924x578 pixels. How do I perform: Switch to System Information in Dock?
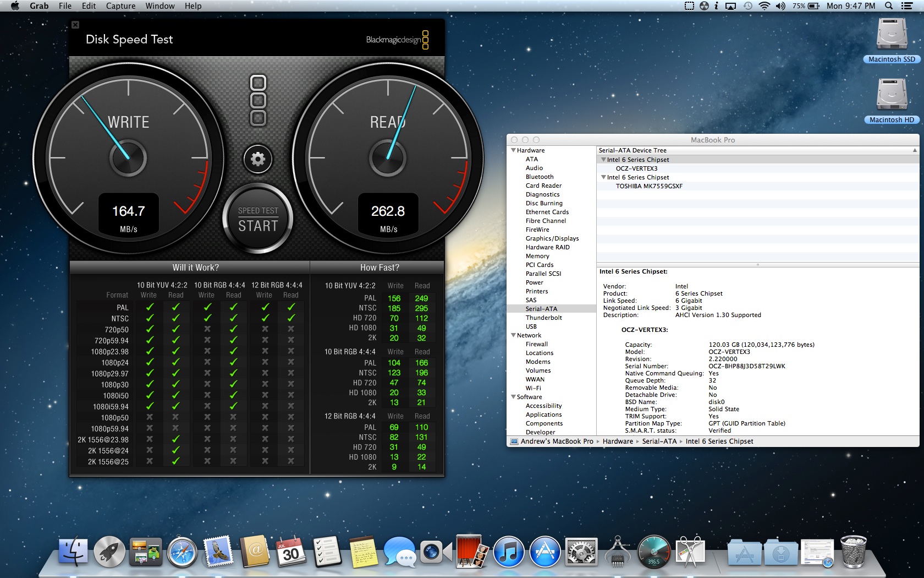click(617, 552)
